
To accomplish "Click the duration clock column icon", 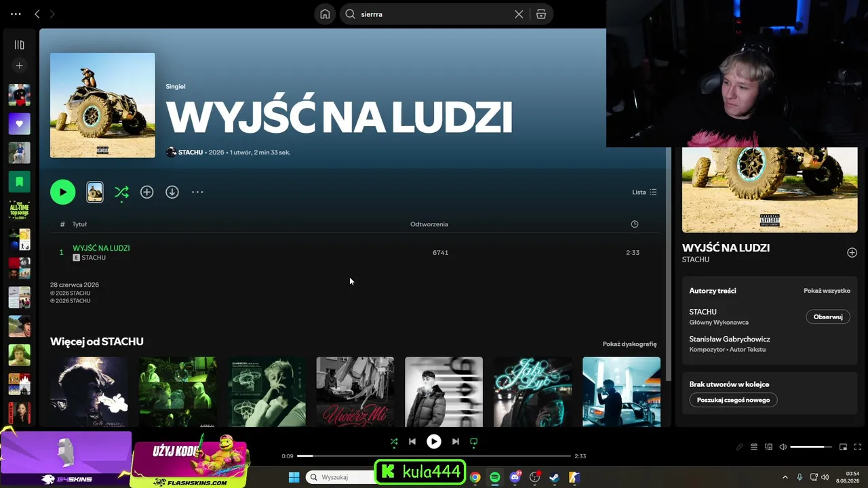I will [x=635, y=224].
